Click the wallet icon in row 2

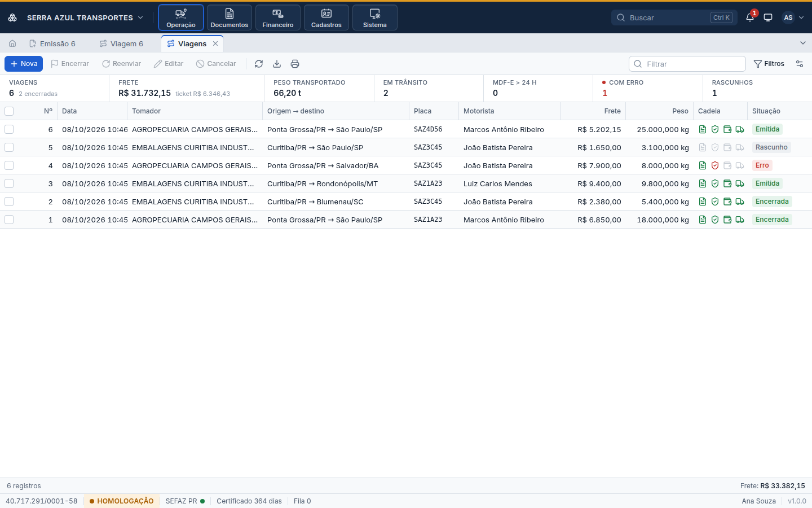click(x=727, y=202)
